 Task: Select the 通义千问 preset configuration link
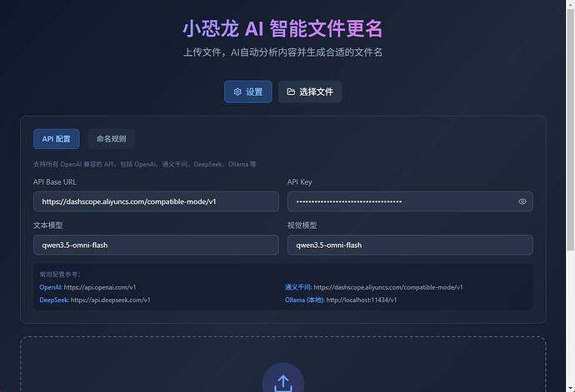[x=298, y=287]
